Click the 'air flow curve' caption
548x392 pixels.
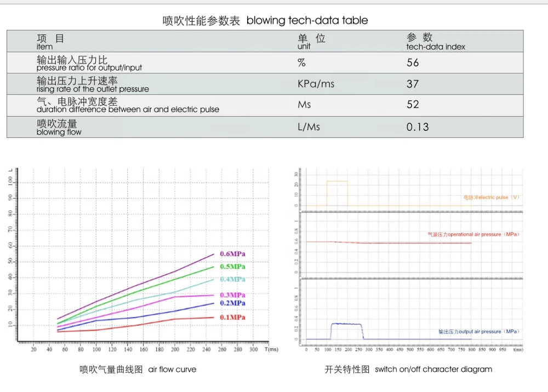click(172, 370)
